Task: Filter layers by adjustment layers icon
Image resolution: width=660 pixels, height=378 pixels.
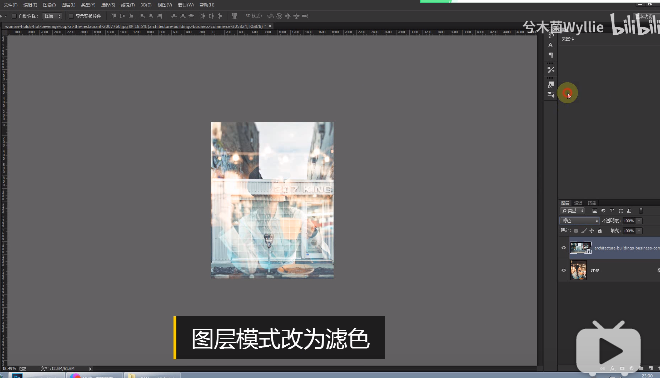Action: pyautogui.click(x=603, y=210)
